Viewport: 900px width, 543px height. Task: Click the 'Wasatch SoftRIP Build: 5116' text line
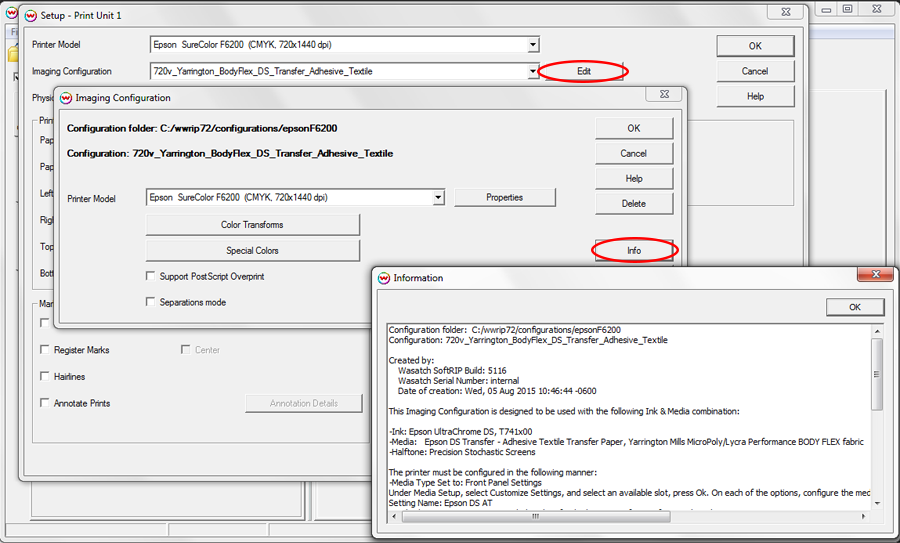(452, 371)
